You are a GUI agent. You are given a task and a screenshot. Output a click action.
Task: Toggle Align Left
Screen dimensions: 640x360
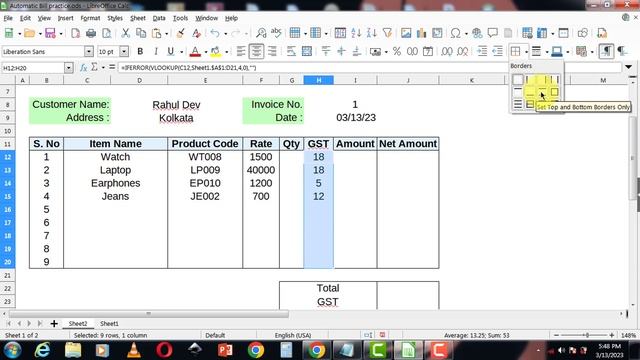point(241,51)
